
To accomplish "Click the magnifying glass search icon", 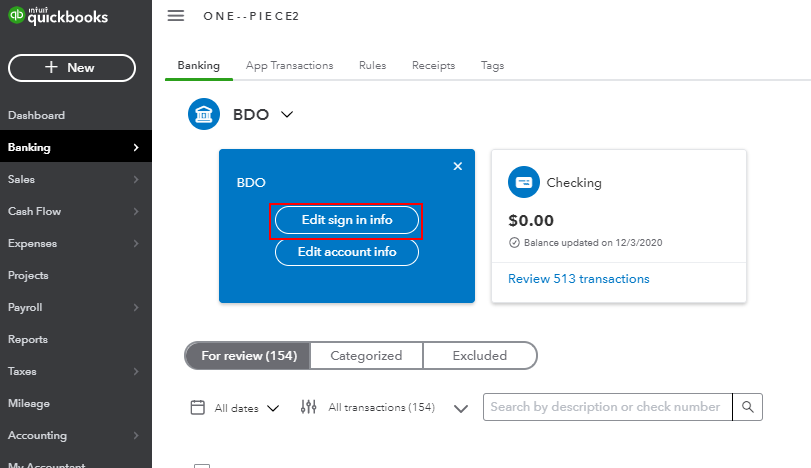I will 747,407.
